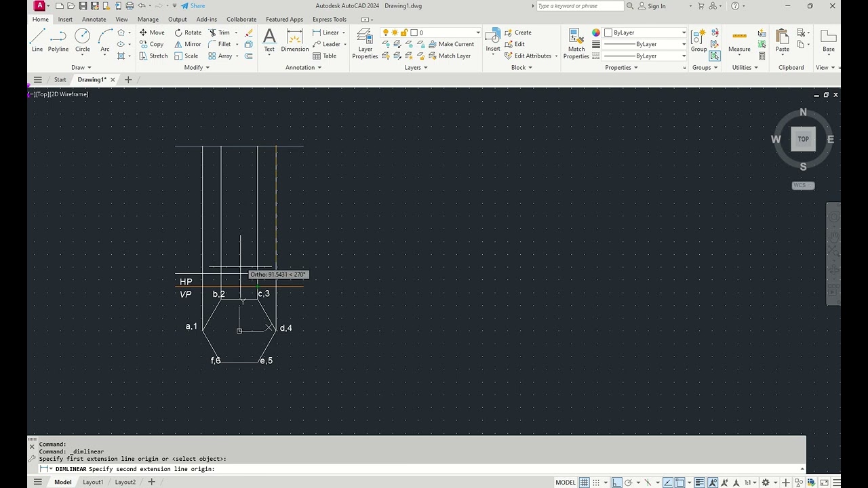Open Layer Properties manager
This screenshot has height=488, width=868.
pyautogui.click(x=365, y=43)
